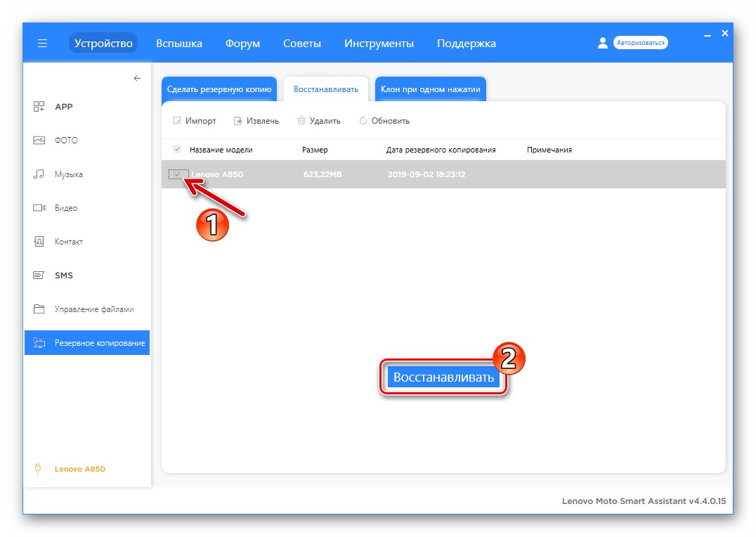Screen dimensions: 756x537
Task: Select the Восстанавливать tab
Action: pyautogui.click(x=326, y=89)
